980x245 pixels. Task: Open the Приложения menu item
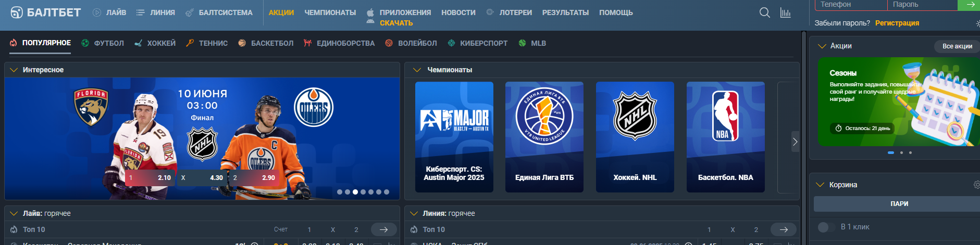405,12
